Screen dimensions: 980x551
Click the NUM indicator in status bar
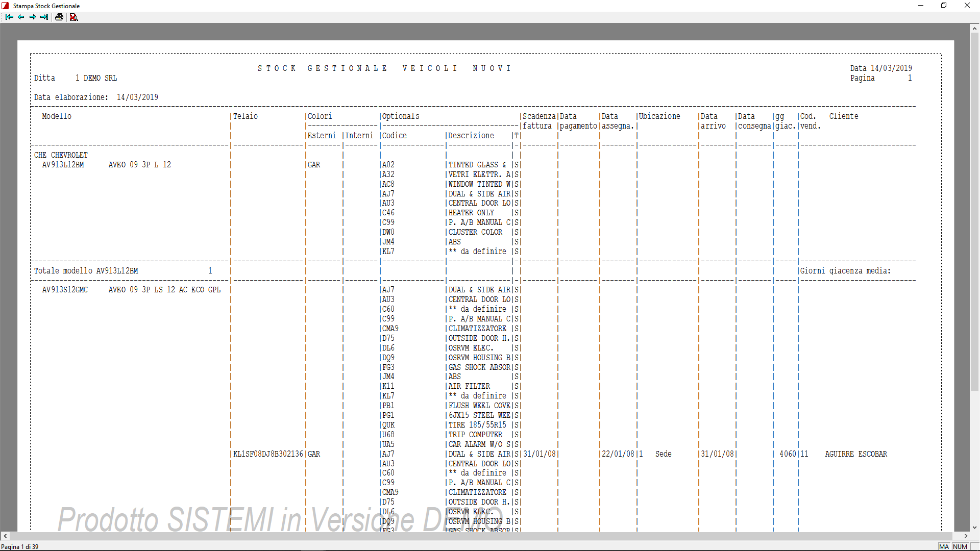pos(960,546)
